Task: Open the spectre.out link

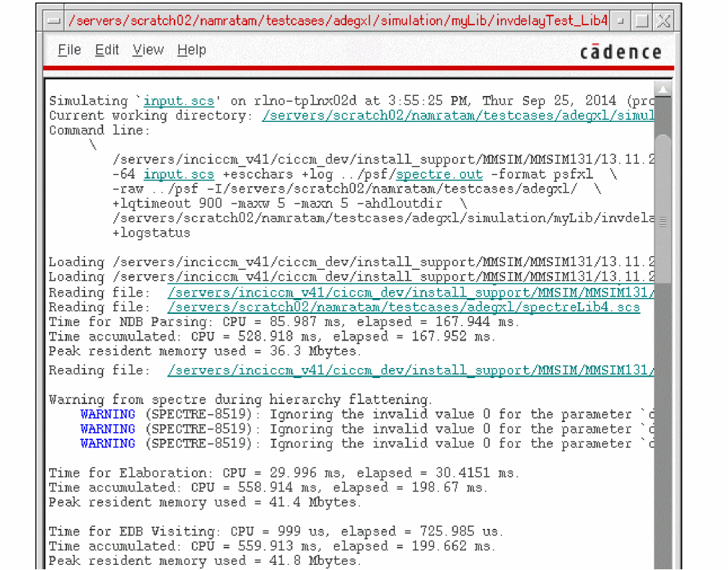Action: click(439, 174)
